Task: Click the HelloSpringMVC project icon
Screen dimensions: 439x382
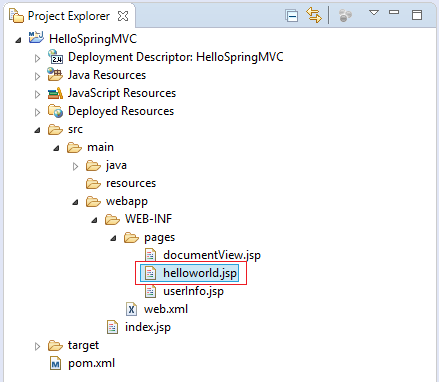Action: click(x=36, y=38)
